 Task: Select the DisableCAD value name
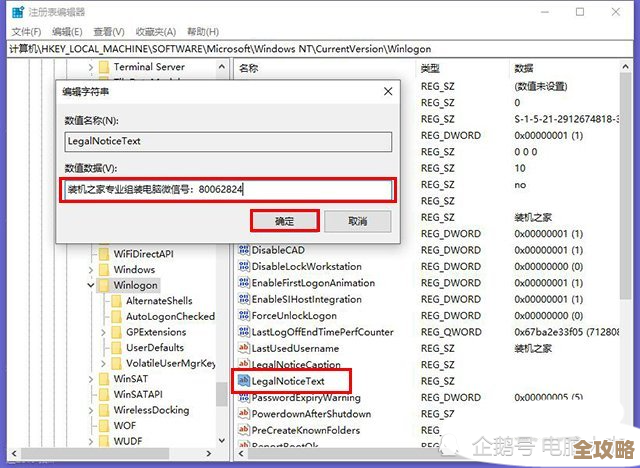(x=278, y=250)
